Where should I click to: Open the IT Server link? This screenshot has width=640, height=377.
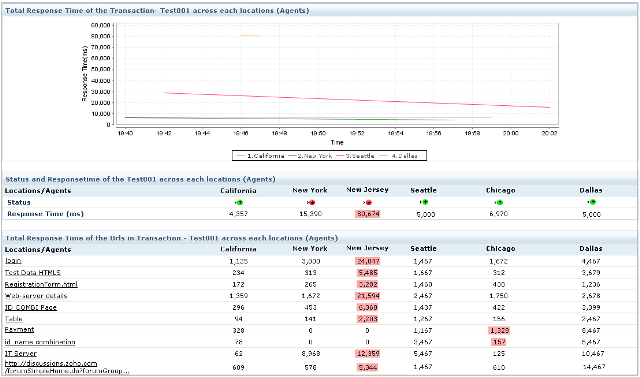20,353
